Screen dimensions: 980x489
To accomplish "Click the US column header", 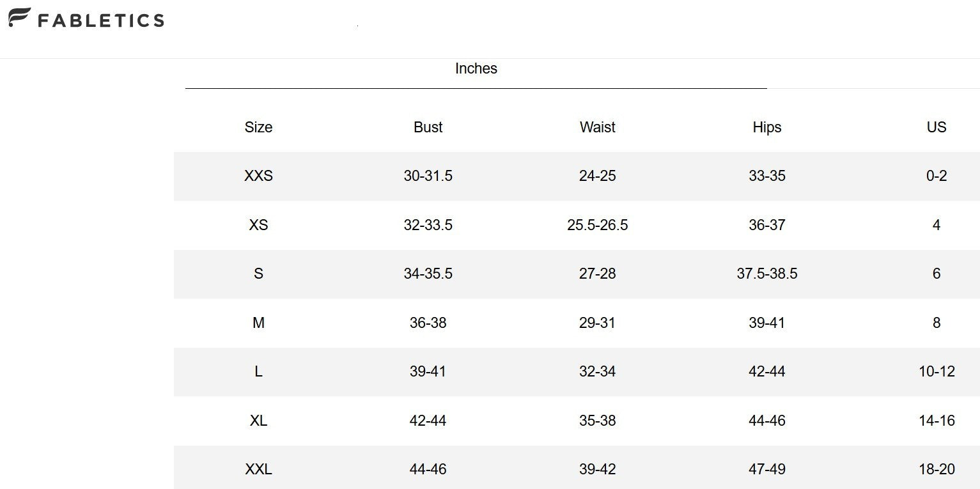I will 937,127.
